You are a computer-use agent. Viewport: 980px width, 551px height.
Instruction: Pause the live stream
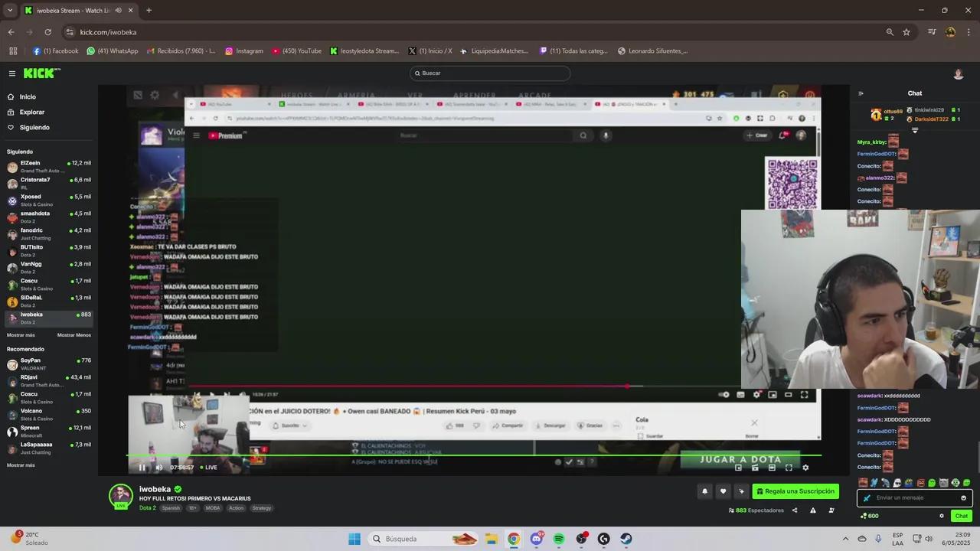[142, 468]
